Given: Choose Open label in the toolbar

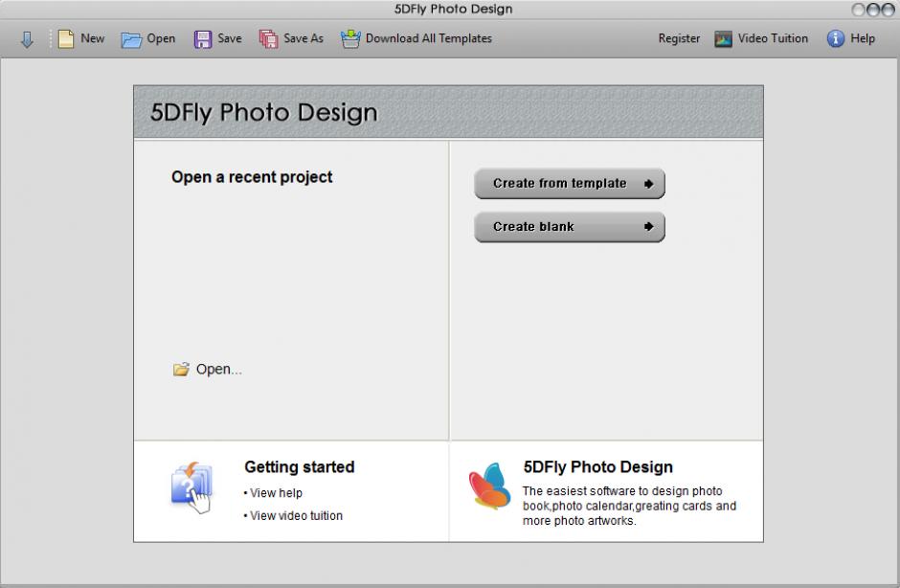Looking at the screenshot, I should pyautogui.click(x=161, y=38).
